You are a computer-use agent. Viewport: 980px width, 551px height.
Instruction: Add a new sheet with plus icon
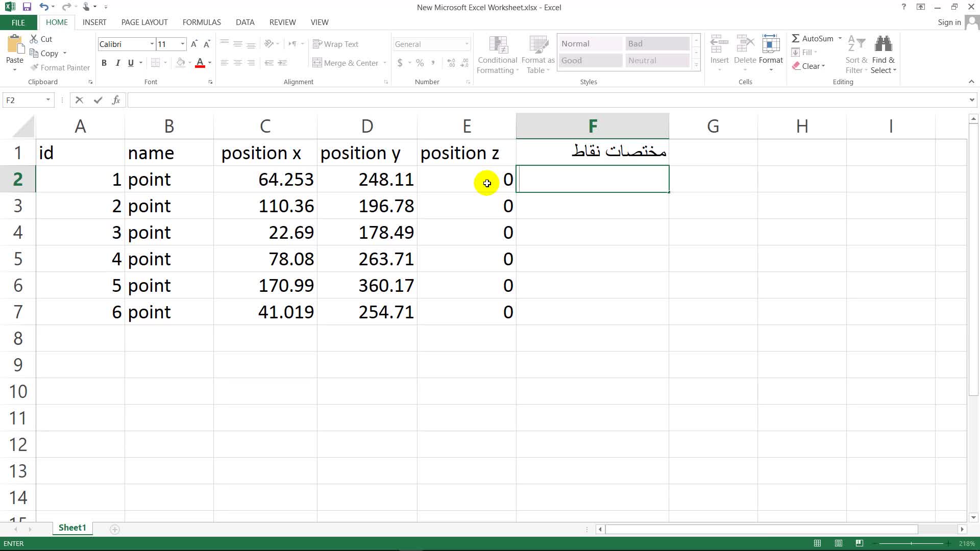pyautogui.click(x=115, y=530)
